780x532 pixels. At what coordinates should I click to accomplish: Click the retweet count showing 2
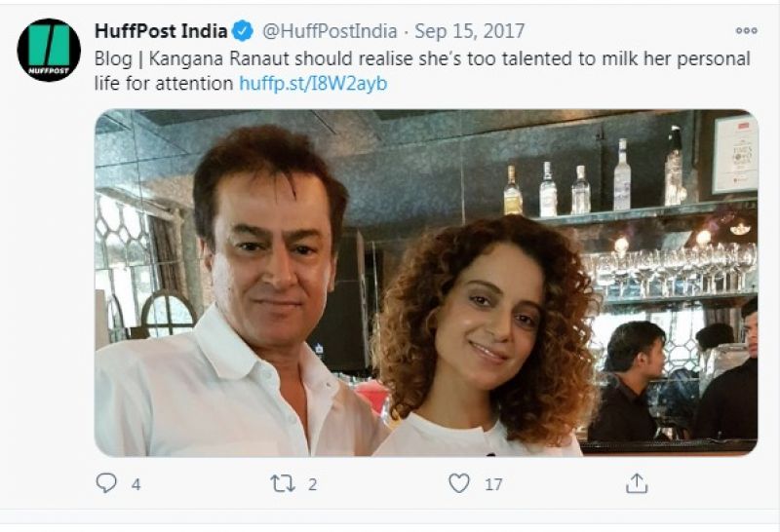tap(312, 484)
